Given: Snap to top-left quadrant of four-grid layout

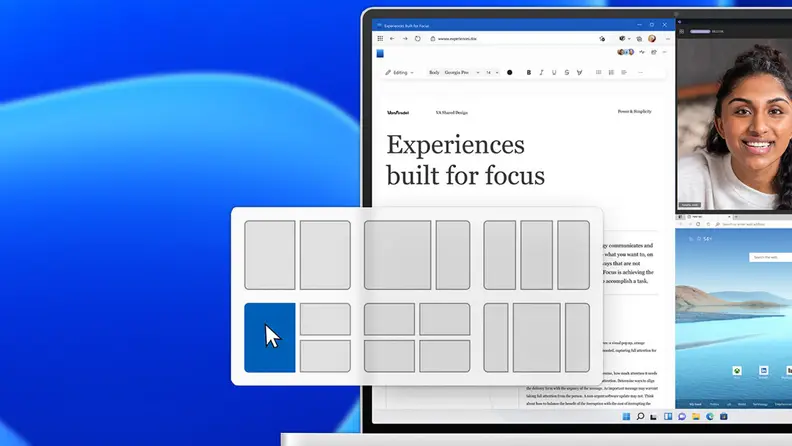Looking at the screenshot, I should click(x=389, y=319).
